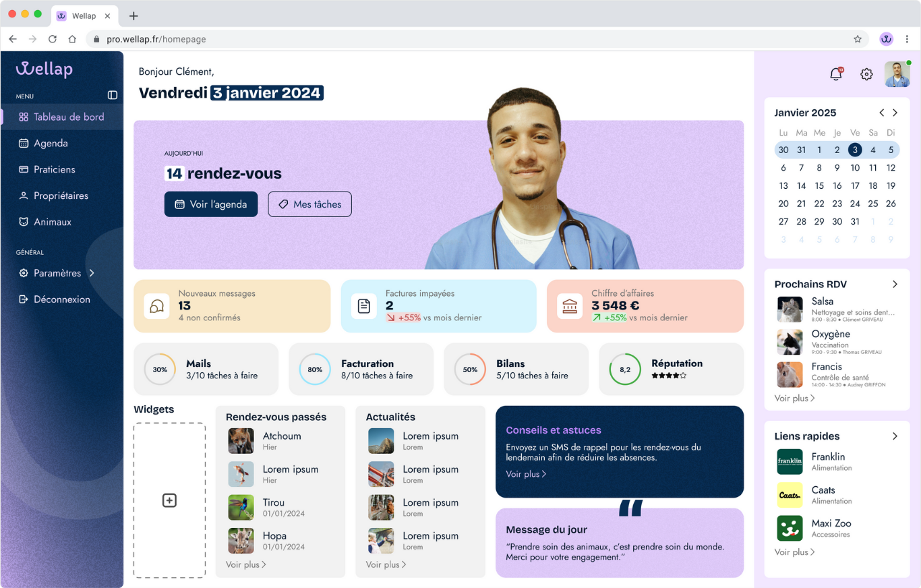Go to previous month in the calendar
Screen dimensions: 921x588
881,113
